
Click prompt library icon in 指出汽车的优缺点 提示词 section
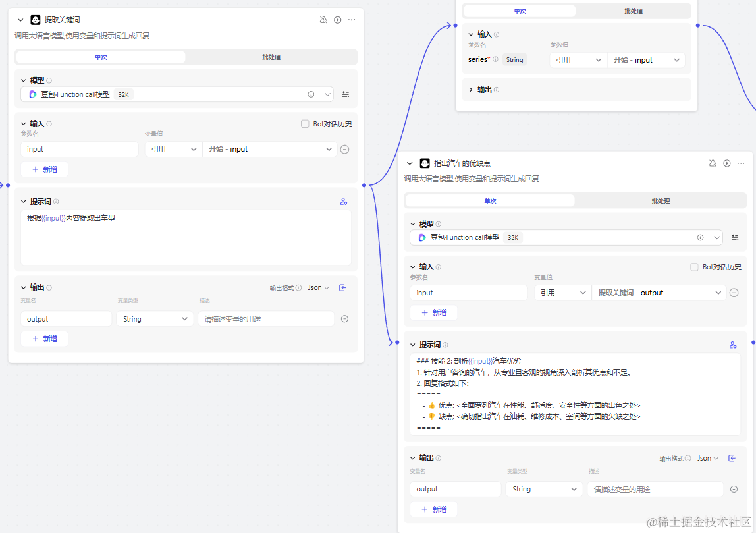click(x=733, y=345)
